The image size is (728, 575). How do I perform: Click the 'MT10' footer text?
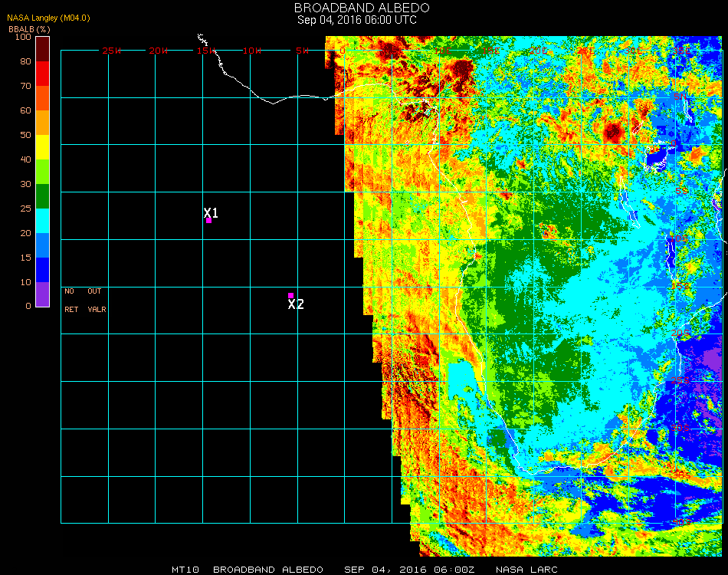pos(185,570)
